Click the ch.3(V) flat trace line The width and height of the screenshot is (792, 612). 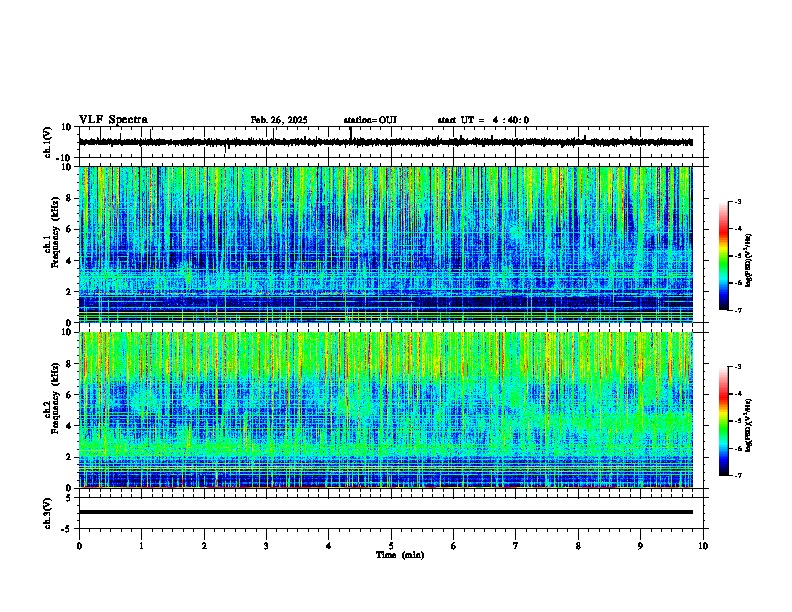point(386,512)
